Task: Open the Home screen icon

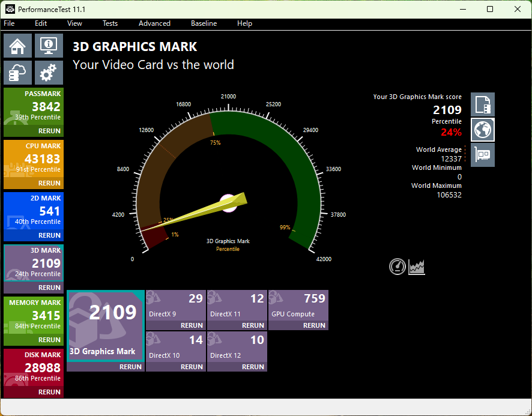Action: tap(17, 45)
